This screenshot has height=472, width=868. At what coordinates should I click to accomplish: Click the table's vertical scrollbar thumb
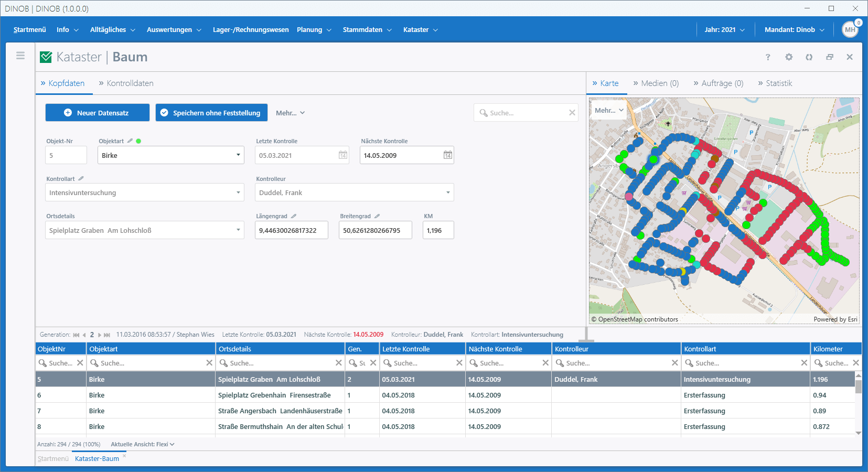[x=858, y=387]
